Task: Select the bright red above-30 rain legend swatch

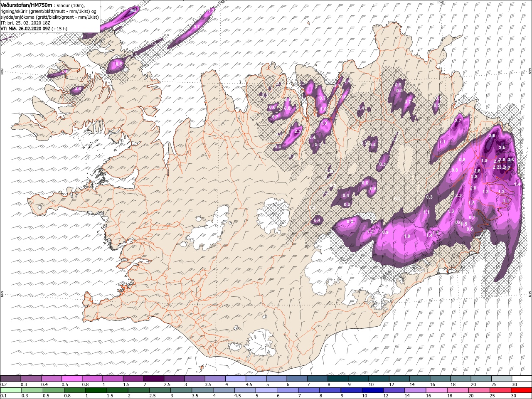Action: point(521,390)
